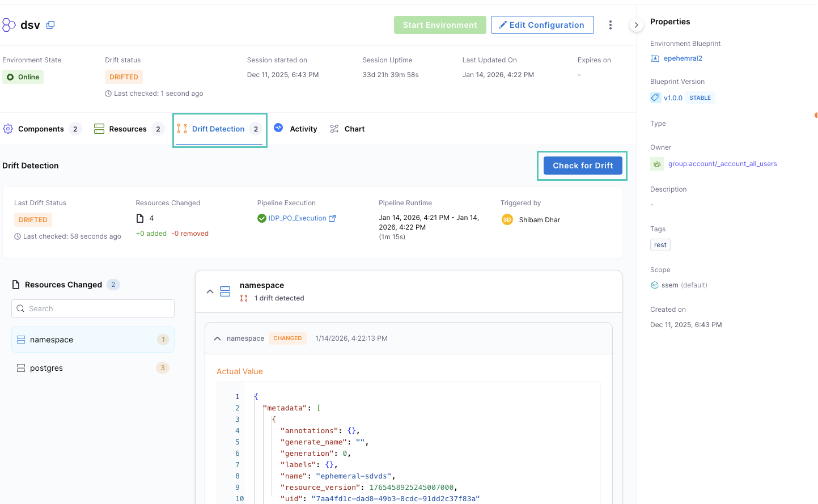This screenshot has height=504, width=818.
Task: Click the Edit Configuration button
Action: point(542,25)
